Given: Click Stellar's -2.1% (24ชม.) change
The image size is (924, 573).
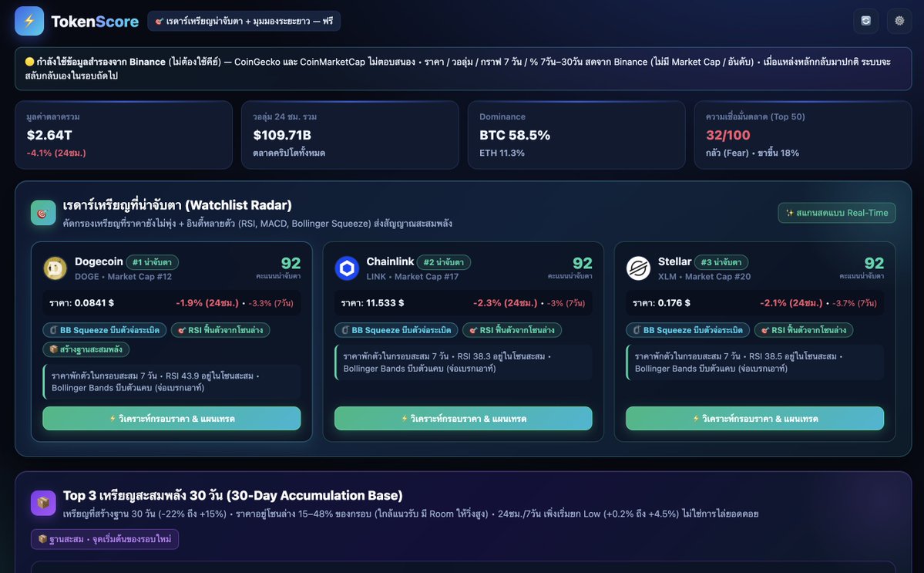Looking at the screenshot, I should [x=791, y=303].
